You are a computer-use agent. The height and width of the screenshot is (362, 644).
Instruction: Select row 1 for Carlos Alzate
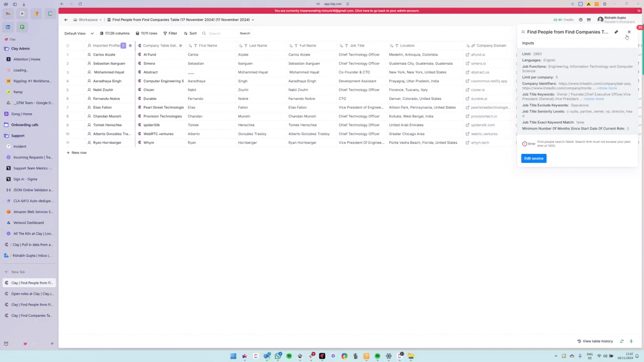(68, 55)
